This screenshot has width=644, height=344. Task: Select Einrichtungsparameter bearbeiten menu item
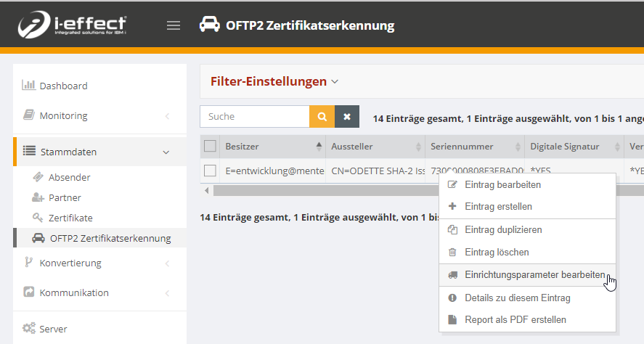pos(534,275)
